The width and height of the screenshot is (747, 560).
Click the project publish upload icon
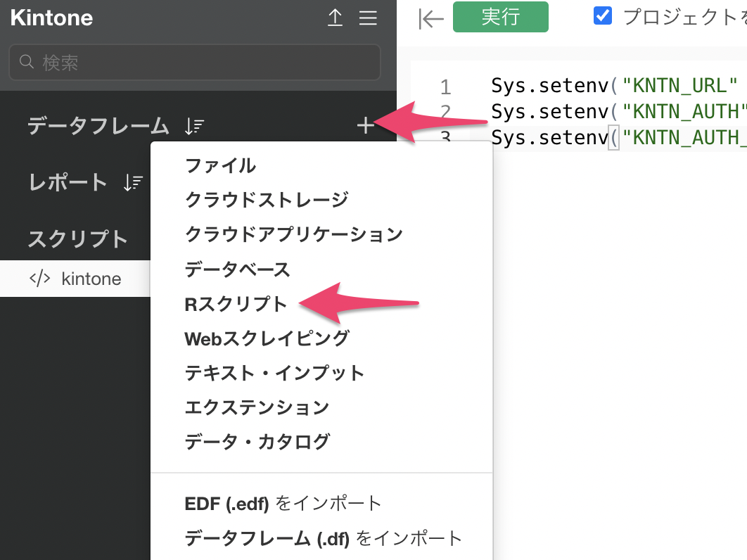click(335, 18)
